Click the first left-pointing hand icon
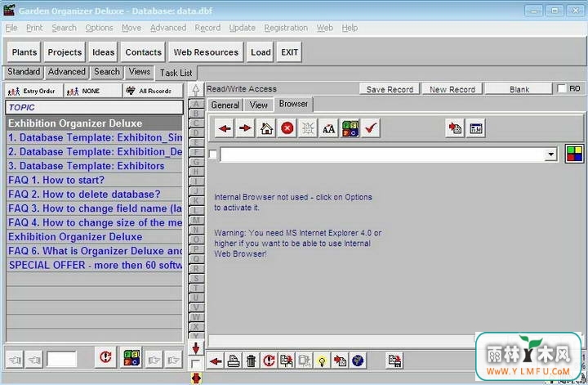This screenshot has height=385, width=588. pos(15,360)
